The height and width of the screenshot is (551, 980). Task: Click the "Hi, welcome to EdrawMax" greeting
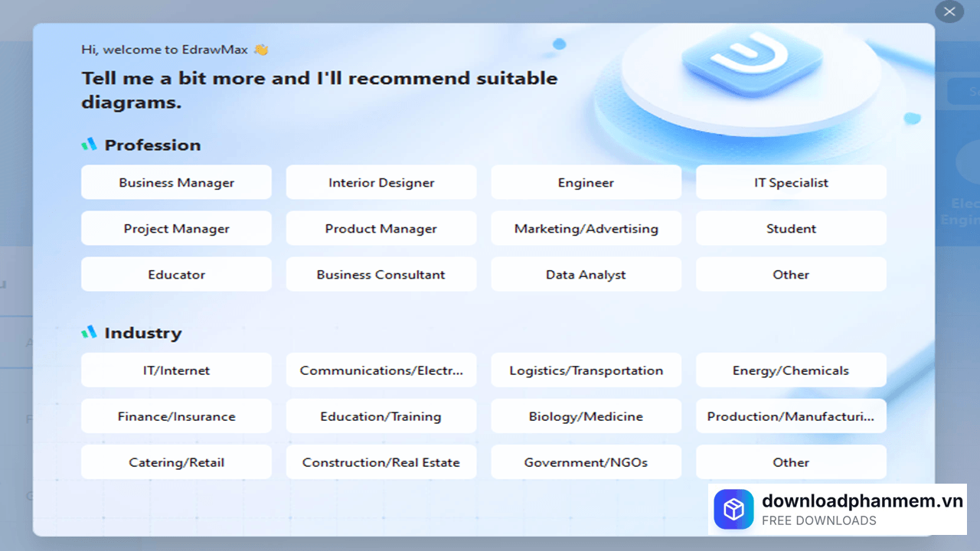click(175, 50)
